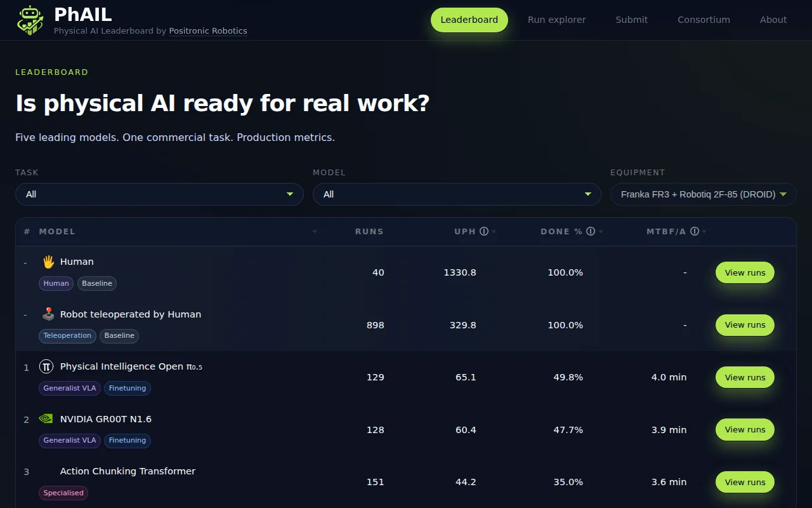
Task: Click Baseline tag in teleoperated robot row
Action: pos(119,336)
